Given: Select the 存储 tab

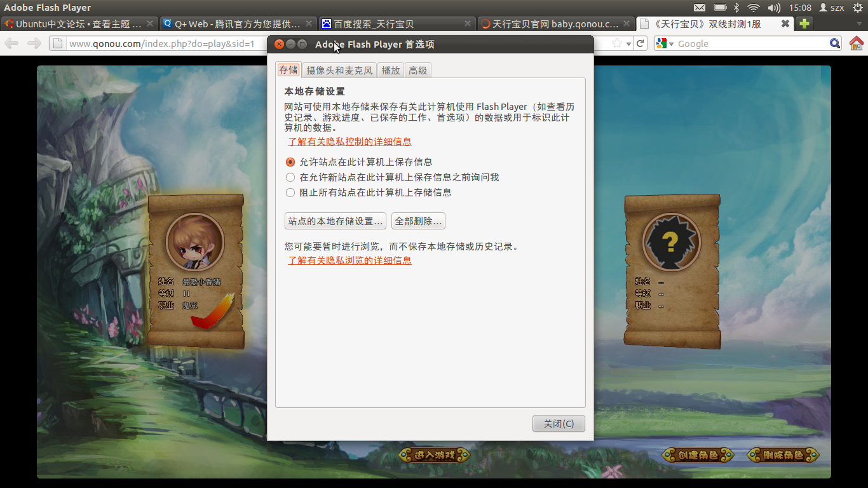Looking at the screenshot, I should coord(288,70).
